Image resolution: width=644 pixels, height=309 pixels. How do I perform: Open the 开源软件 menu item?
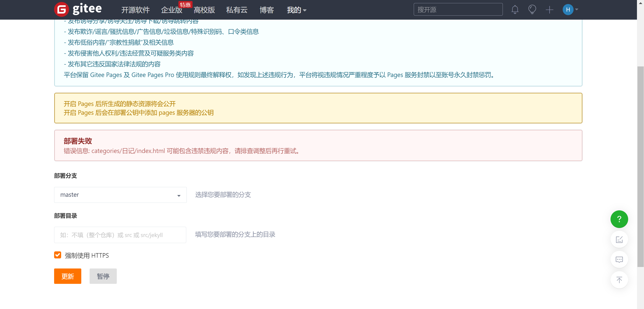click(x=135, y=10)
